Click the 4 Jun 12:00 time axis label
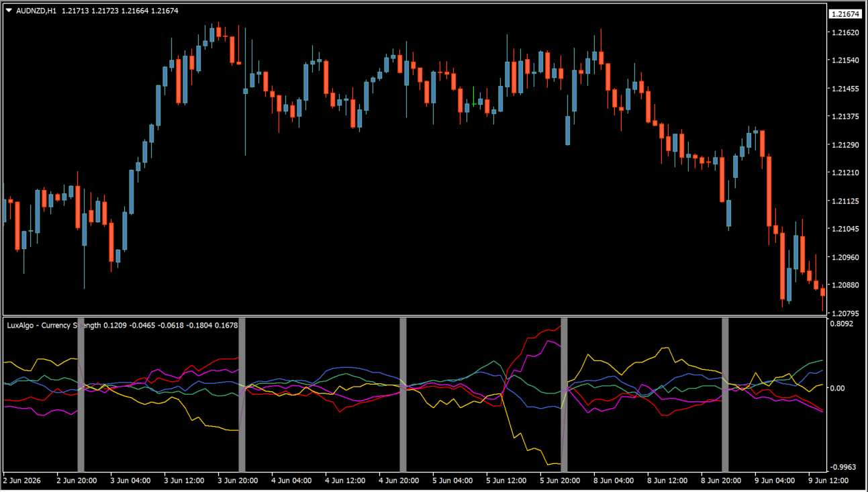This screenshot has height=492, width=868. tap(345, 481)
